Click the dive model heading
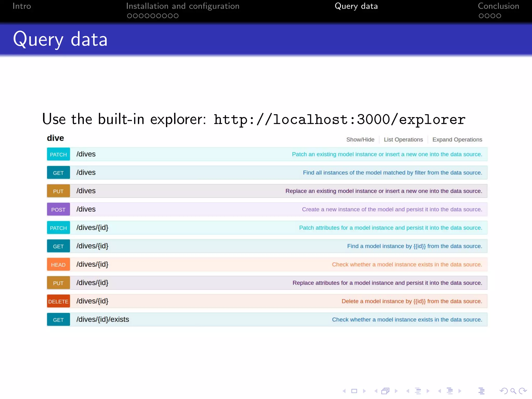 55,138
